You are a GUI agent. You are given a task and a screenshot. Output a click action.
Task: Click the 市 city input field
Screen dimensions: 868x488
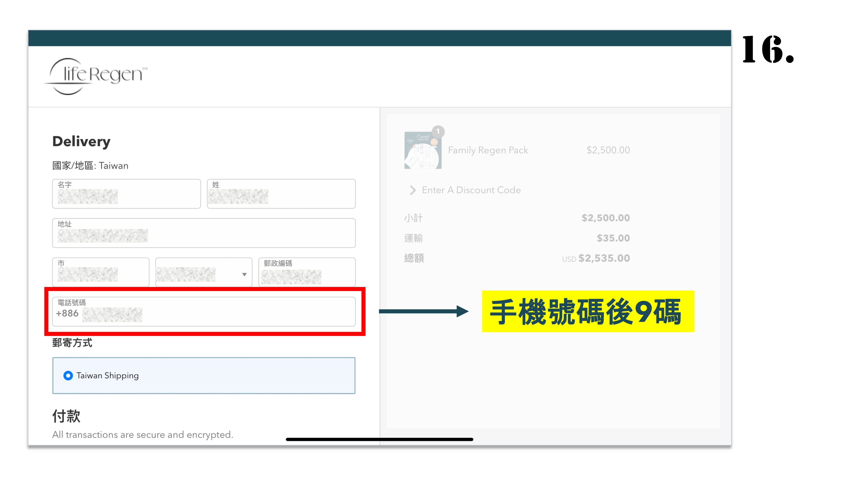100,272
